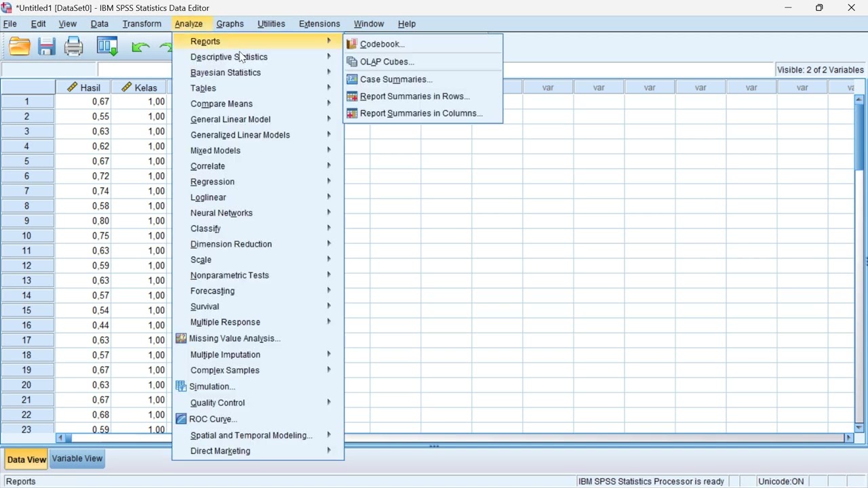Click the ROC Curve icon
The height and width of the screenshot is (488, 868).
[x=181, y=419]
